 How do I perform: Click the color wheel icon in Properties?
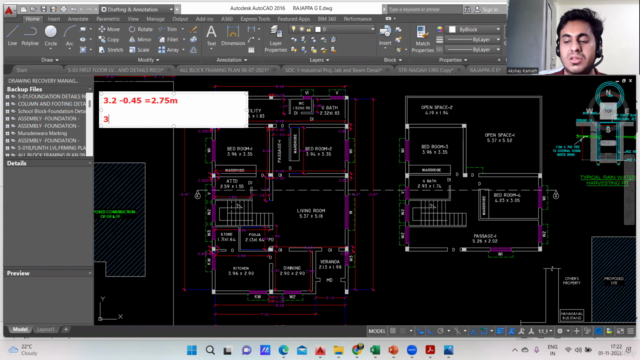pyautogui.click(x=440, y=29)
